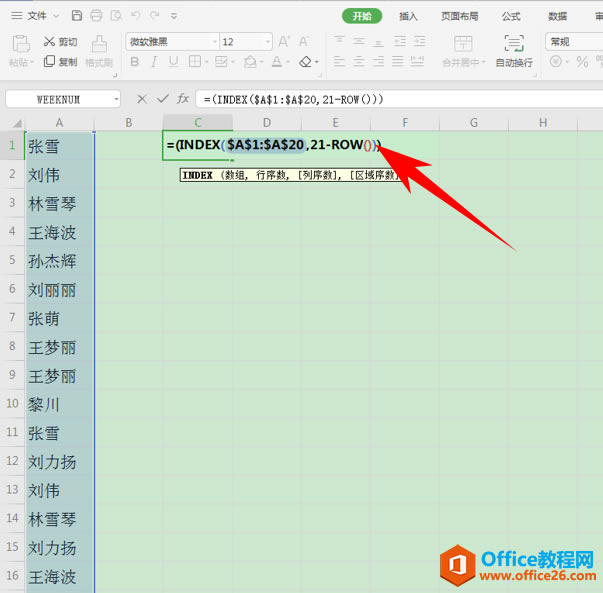The height and width of the screenshot is (593, 603).
Task: Click cell A6 containing 刘丽丽
Action: pos(60,289)
